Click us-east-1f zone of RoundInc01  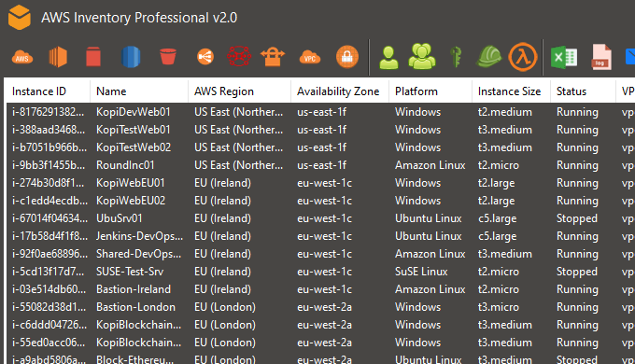coord(321,165)
